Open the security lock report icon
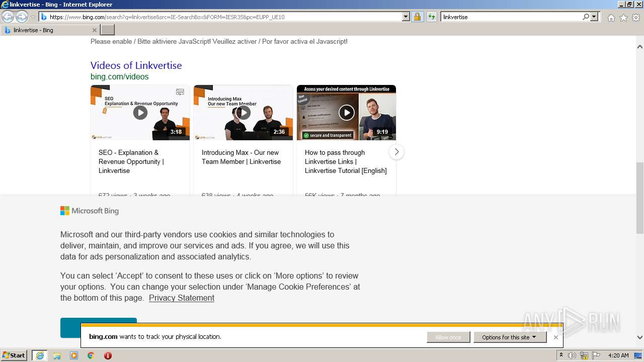 point(417,17)
